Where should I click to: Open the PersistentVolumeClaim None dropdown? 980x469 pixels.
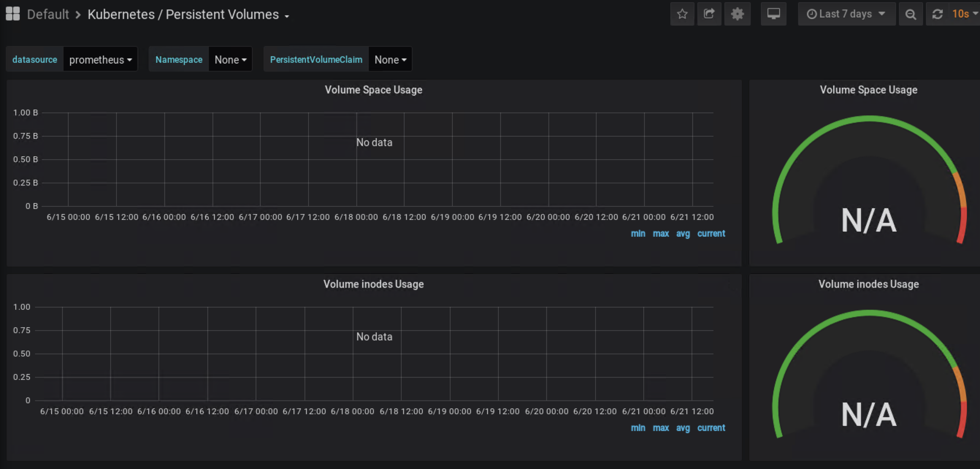point(390,60)
